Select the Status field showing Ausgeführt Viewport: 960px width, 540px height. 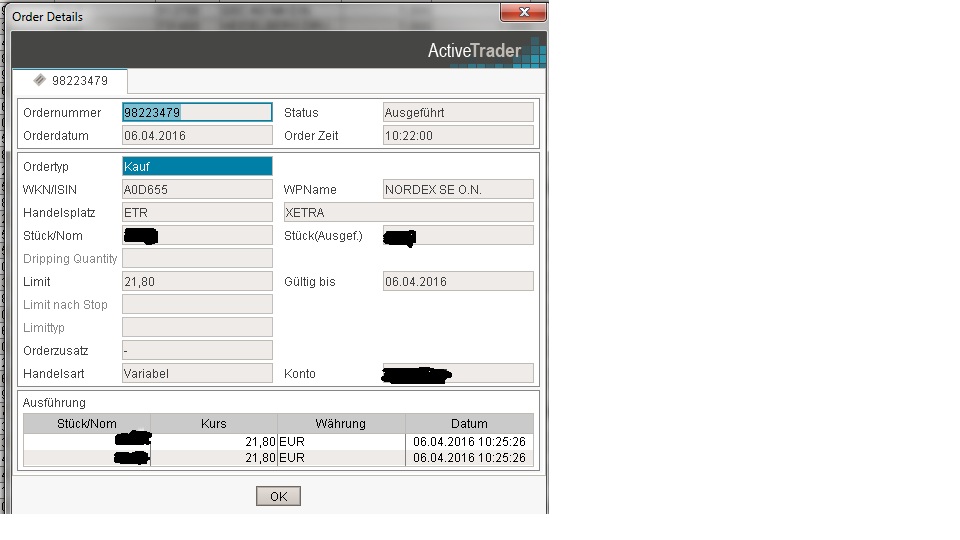click(458, 113)
